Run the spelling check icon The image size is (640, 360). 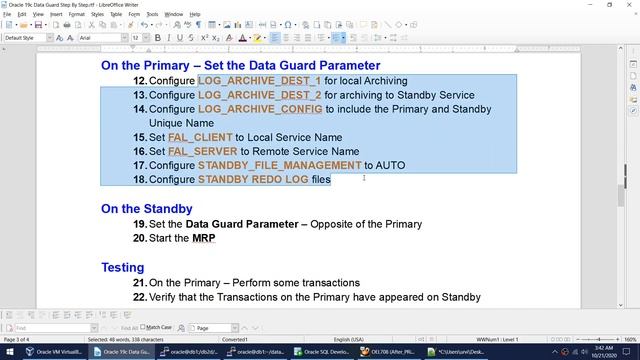(x=188, y=25)
